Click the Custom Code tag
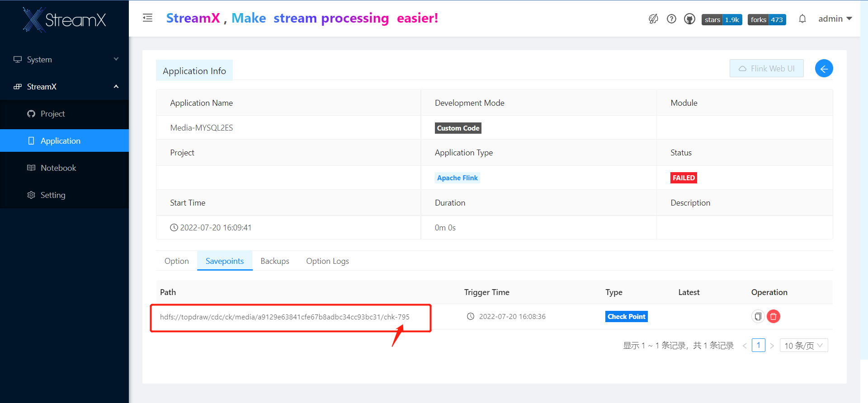This screenshot has height=403, width=868. [458, 128]
